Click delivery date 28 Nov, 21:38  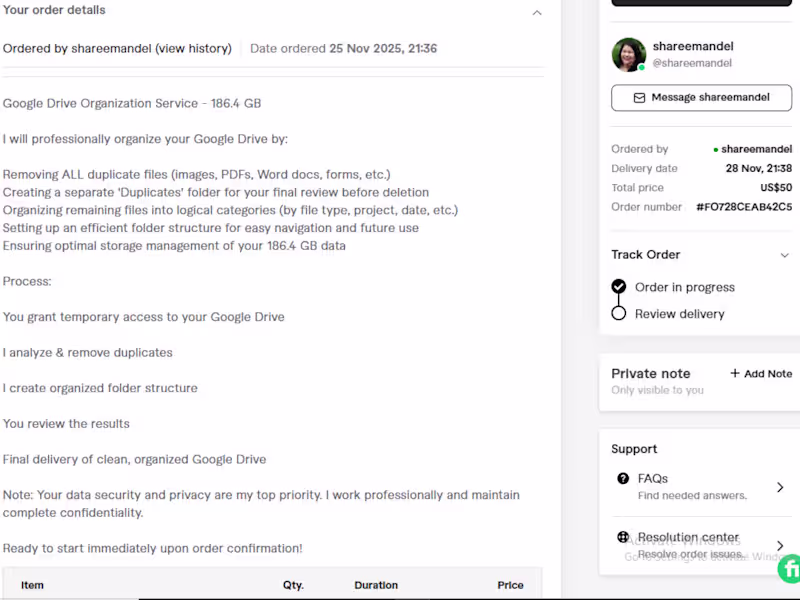[759, 168]
